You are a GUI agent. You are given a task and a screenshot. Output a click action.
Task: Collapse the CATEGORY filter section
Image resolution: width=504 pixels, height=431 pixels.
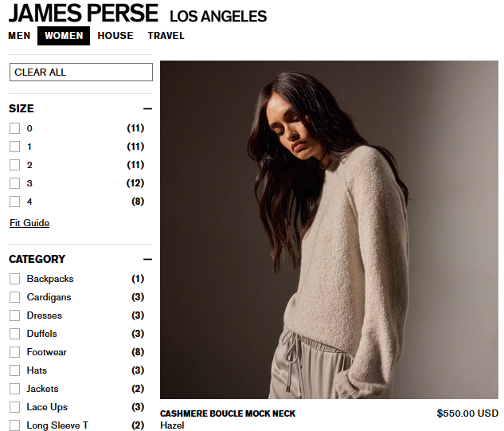click(147, 259)
